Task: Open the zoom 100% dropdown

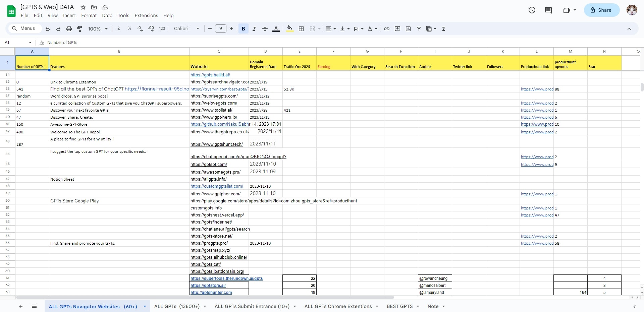Action: click(x=98, y=29)
